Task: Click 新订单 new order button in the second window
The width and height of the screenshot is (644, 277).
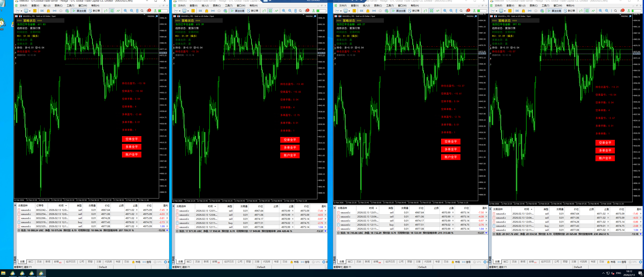Action: point(253,11)
